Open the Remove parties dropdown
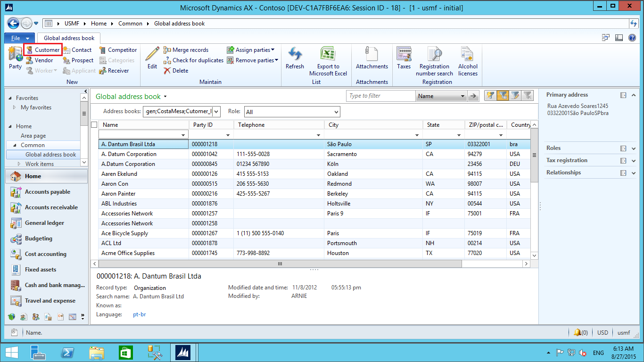The height and width of the screenshot is (362, 644). (252, 60)
